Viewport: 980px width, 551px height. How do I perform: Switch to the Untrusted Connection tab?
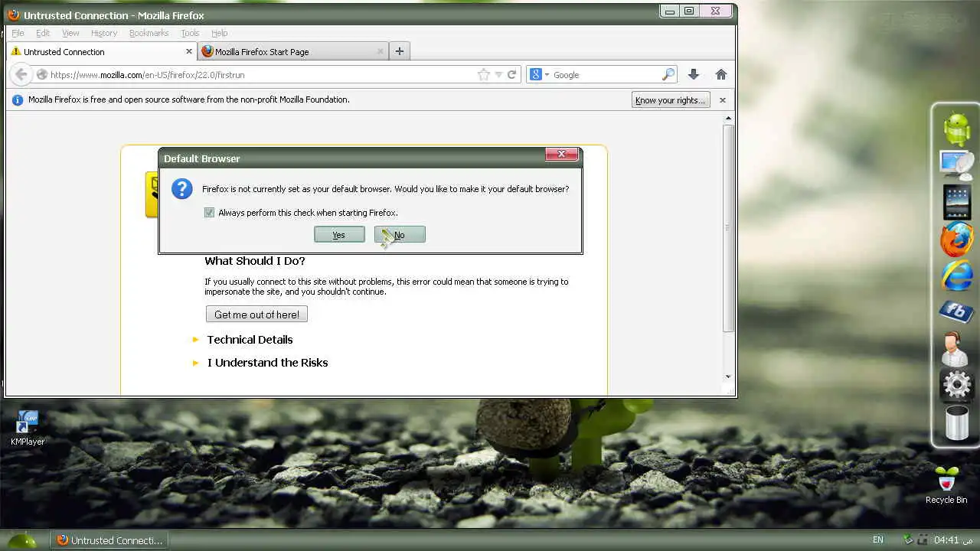coord(102,51)
